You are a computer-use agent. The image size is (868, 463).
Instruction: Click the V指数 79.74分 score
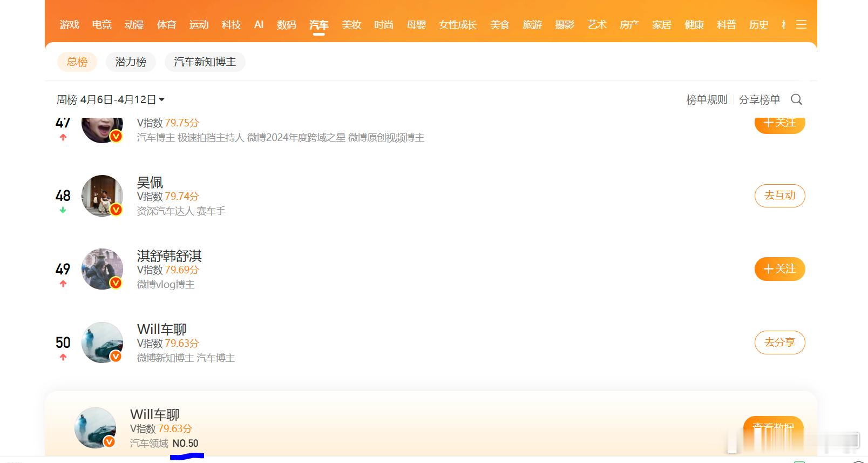coord(168,197)
